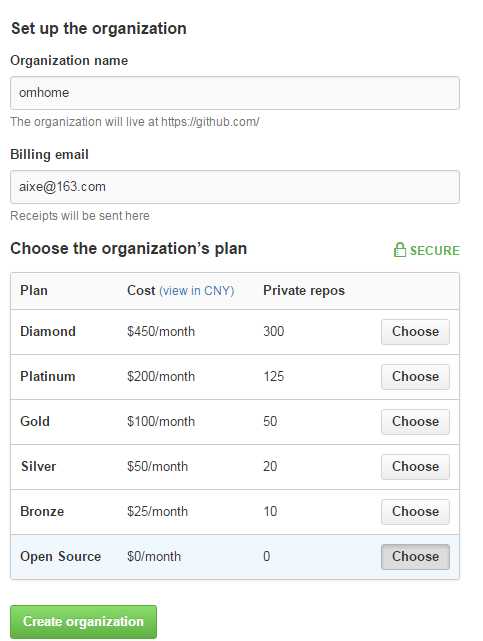483x641 pixels.
Task: Click the Private repos column header
Action: (304, 291)
